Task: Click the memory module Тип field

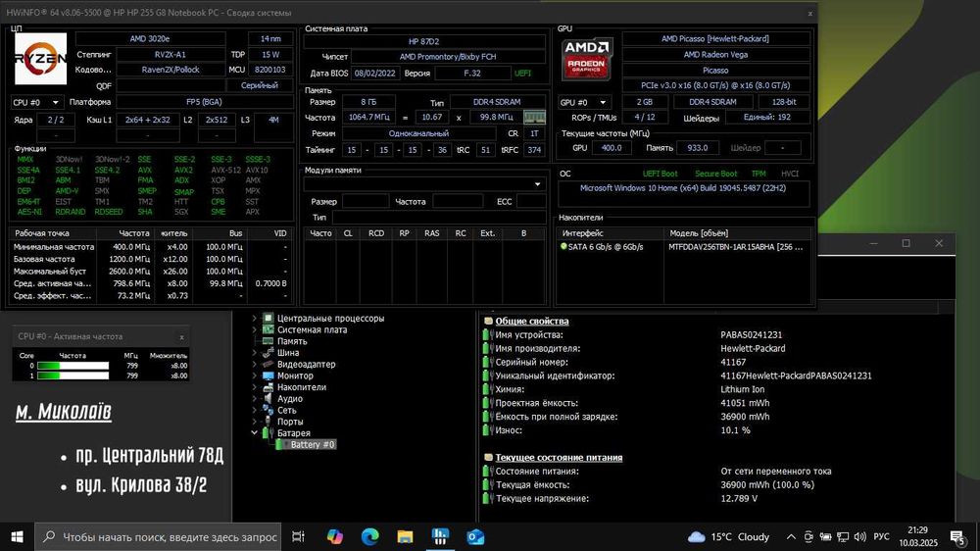Action: (438, 218)
